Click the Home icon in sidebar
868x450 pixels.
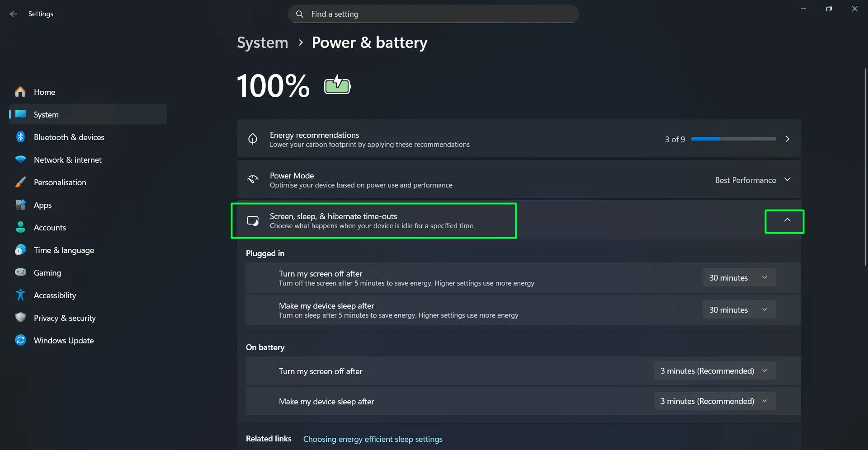(x=20, y=92)
